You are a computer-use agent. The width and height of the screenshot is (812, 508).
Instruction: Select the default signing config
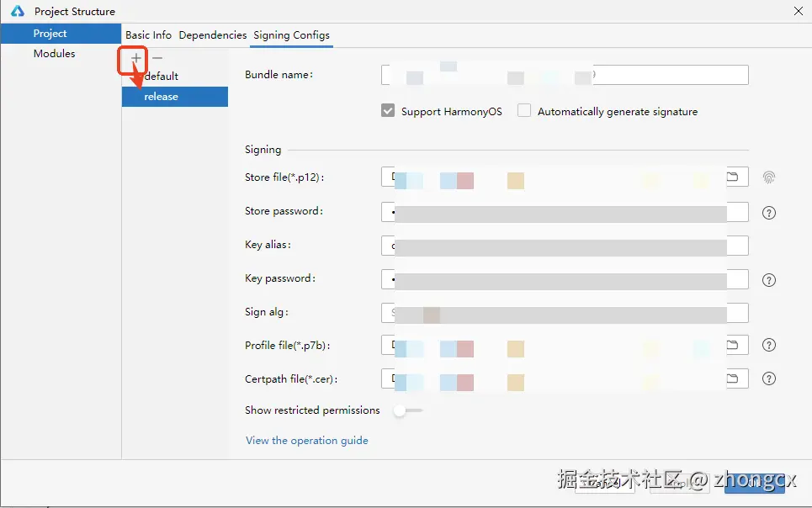point(162,77)
